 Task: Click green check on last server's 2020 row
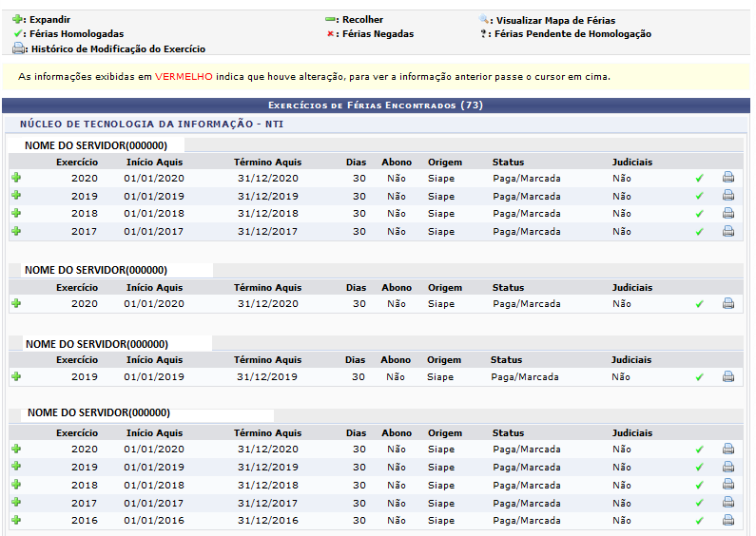(x=700, y=450)
